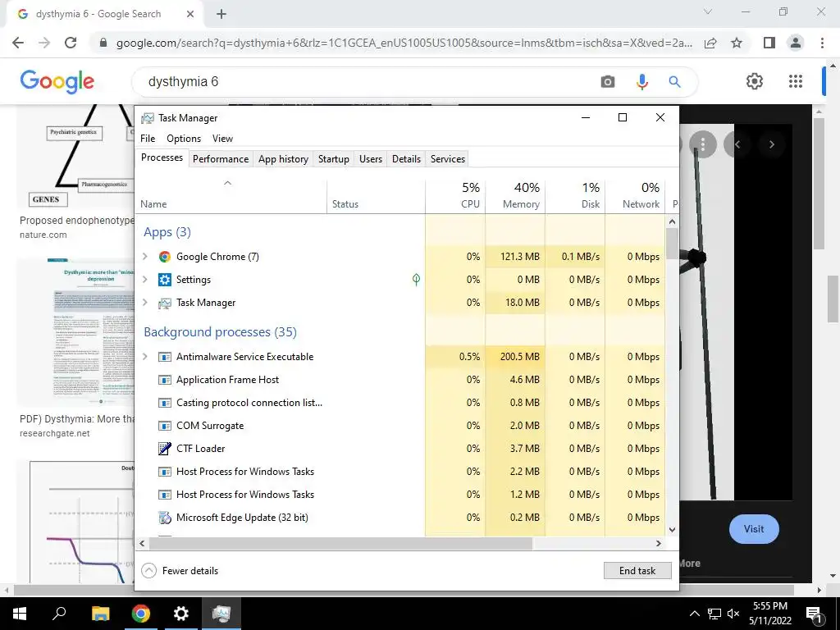
Task: Click the Chrome profile avatar icon
Action: [796, 43]
